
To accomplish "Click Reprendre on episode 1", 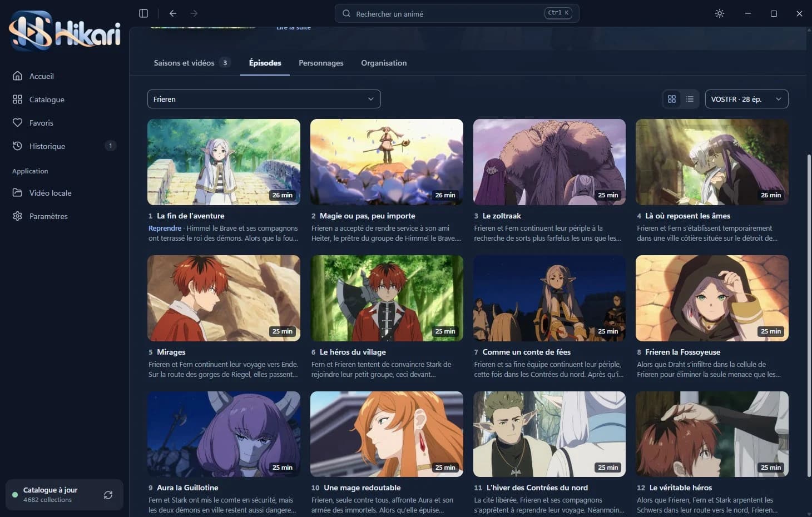I will coord(165,228).
